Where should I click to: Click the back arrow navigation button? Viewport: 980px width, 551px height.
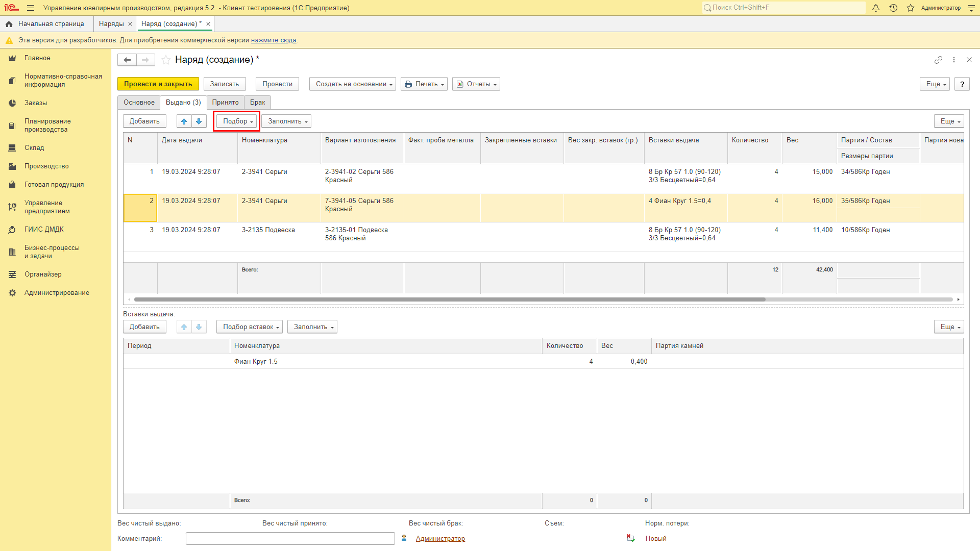127,60
